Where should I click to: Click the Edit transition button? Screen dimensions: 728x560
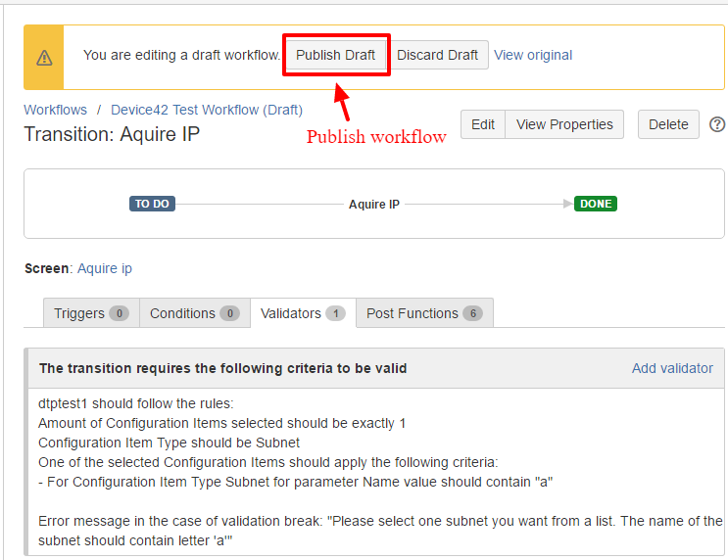483,124
